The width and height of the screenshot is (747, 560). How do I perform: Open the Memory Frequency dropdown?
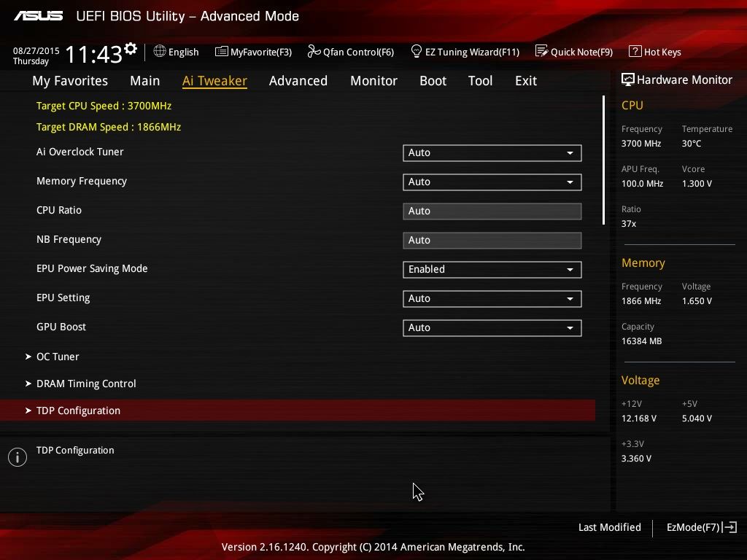coord(492,182)
